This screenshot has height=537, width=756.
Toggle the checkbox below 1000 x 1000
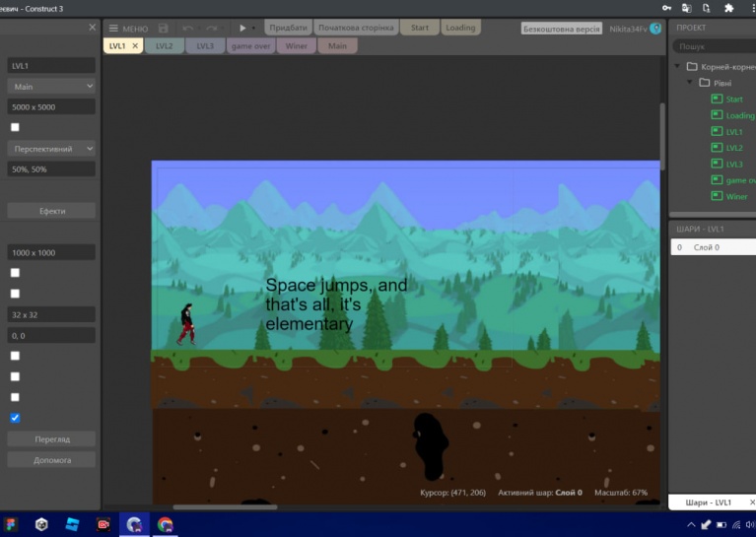pyautogui.click(x=15, y=273)
